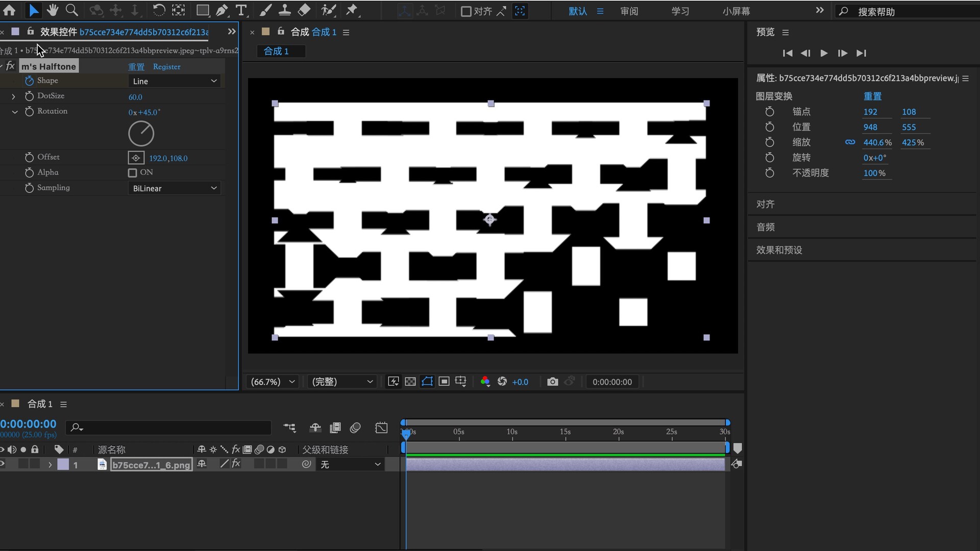Click the Offset crosshair point picker
Image resolution: width=980 pixels, height=551 pixels.
(136, 158)
